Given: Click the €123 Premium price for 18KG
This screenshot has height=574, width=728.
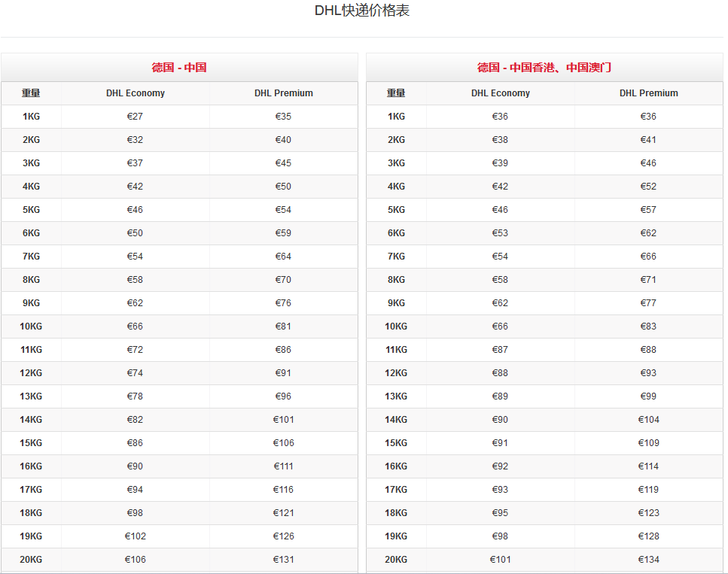Looking at the screenshot, I should click(649, 513).
